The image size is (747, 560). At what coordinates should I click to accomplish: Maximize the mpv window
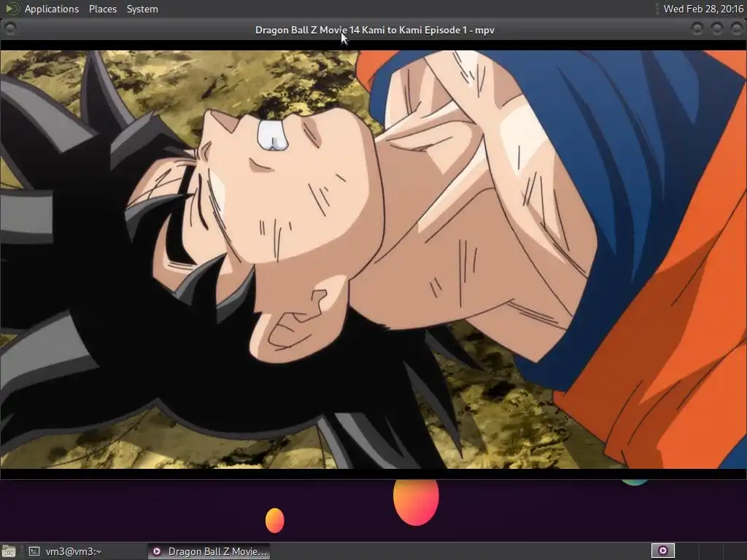pos(716,28)
